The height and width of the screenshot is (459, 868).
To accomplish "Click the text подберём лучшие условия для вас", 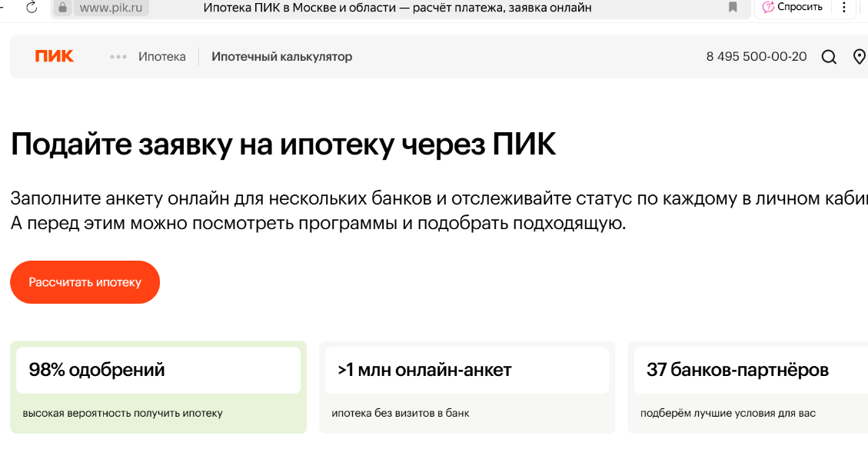I will point(728,413).
